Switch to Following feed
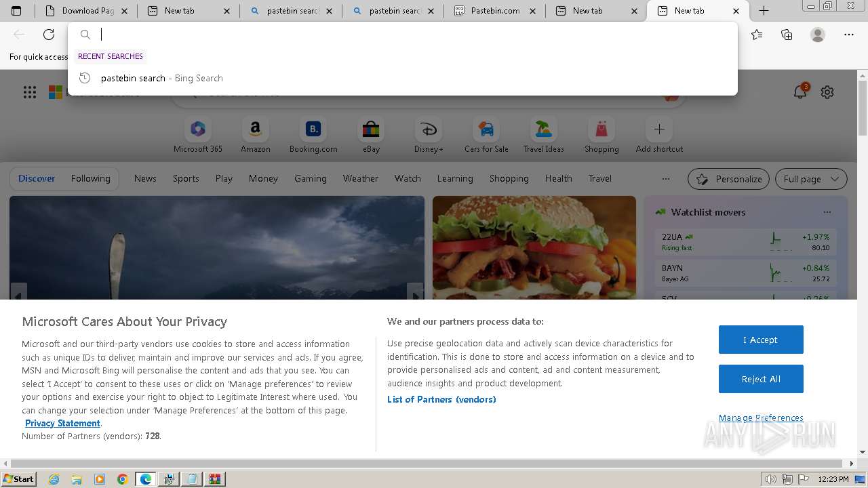This screenshot has height=488, width=868. tap(90, 178)
